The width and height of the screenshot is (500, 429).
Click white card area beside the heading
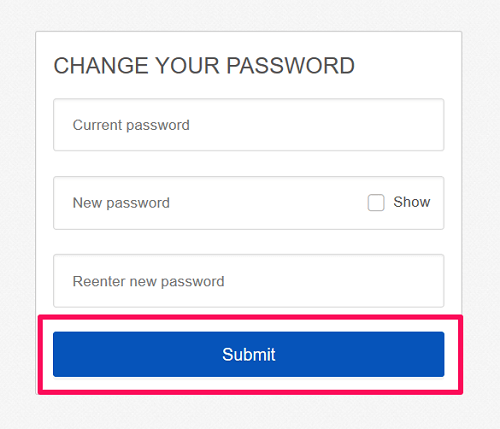point(408,65)
